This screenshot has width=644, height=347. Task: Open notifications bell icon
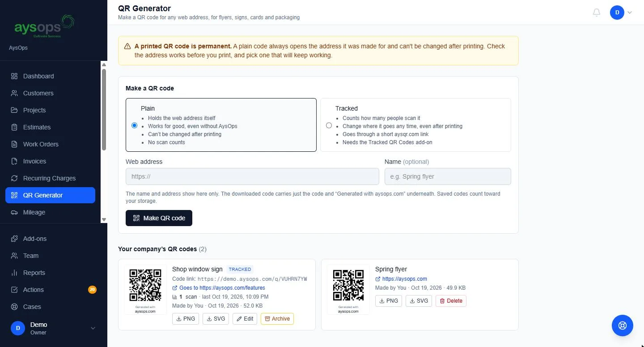coord(596,13)
